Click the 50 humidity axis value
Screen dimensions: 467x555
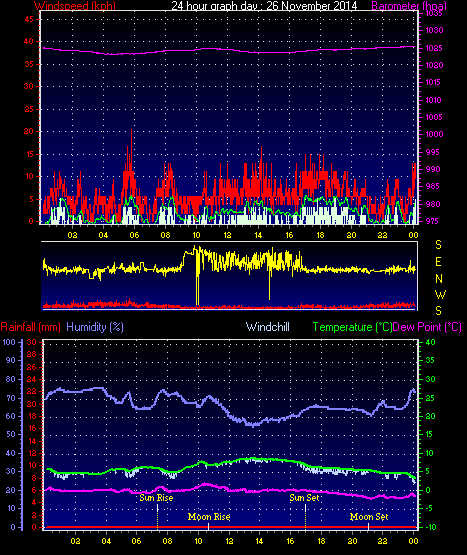11,434
